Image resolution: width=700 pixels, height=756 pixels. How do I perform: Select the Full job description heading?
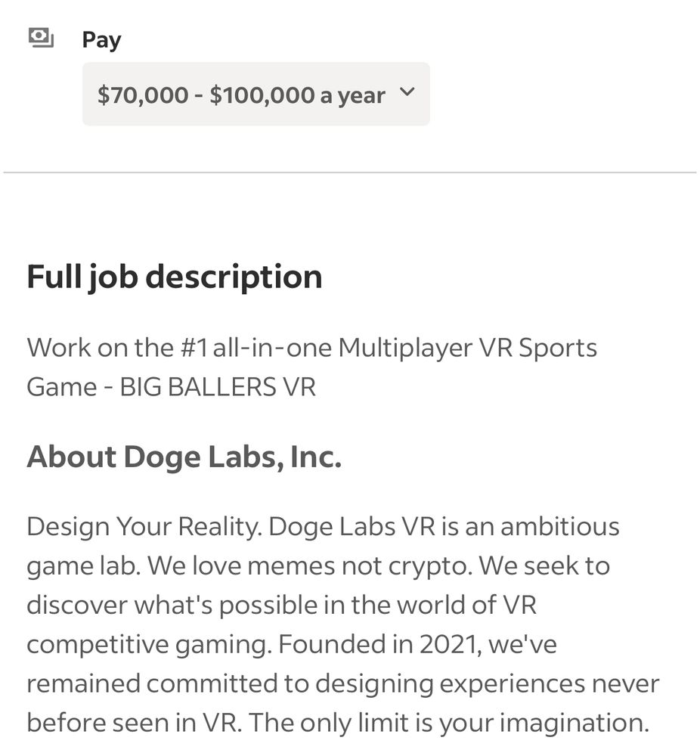coord(175,277)
